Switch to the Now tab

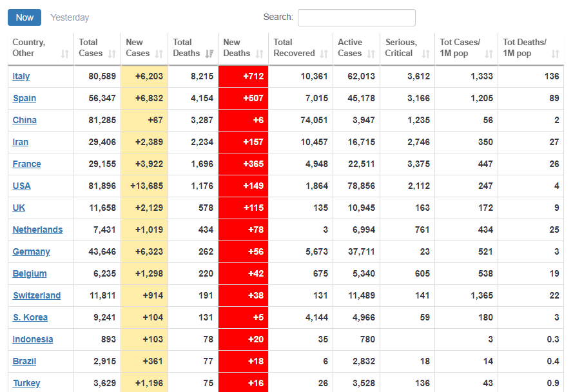[x=24, y=17]
